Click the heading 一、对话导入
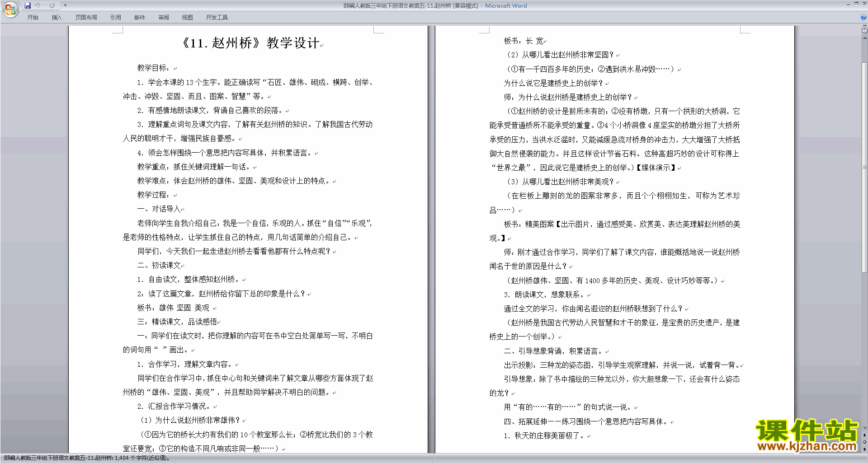The image size is (868, 463). click(x=159, y=209)
